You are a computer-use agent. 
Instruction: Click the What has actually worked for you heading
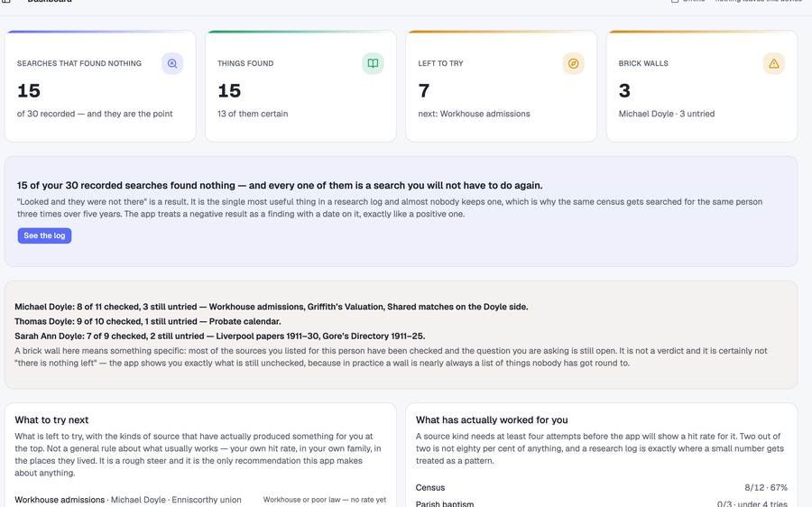[x=492, y=420]
